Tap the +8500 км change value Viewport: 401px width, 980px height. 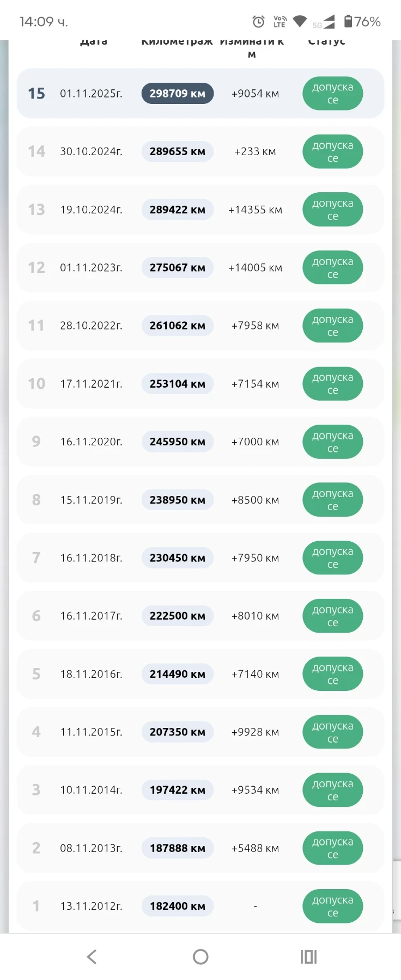coord(255,500)
